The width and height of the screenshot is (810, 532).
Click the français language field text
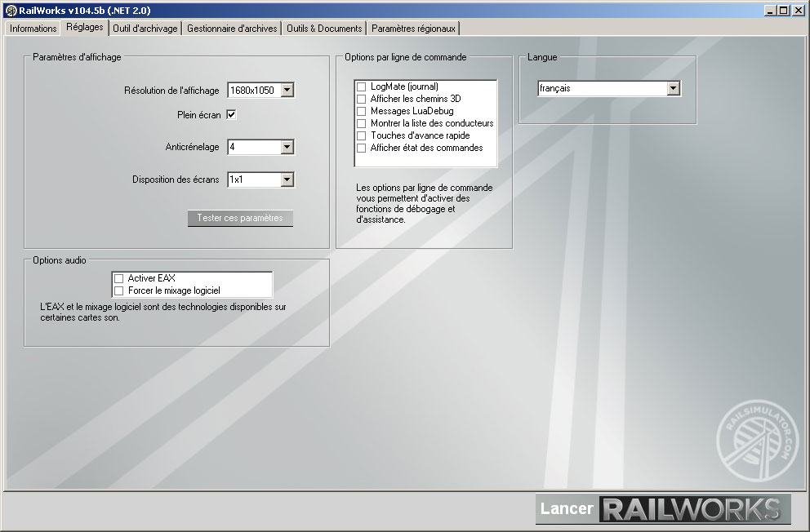point(555,88)
